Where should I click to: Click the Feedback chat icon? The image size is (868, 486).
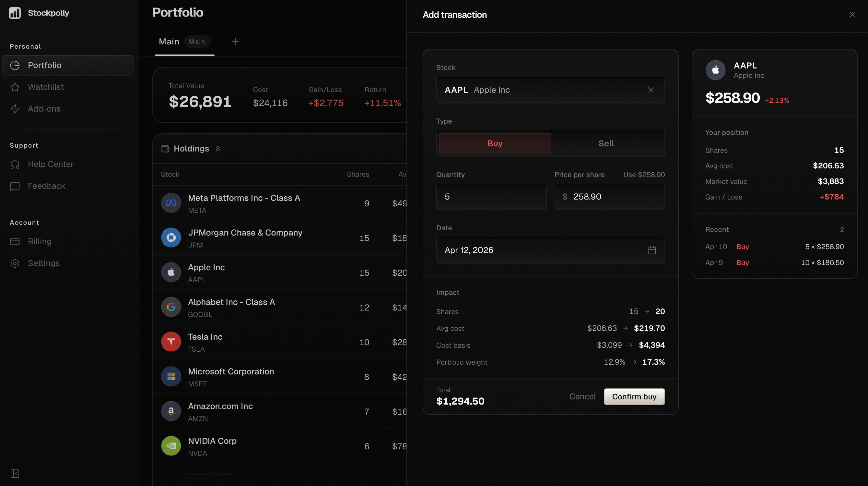[x=15, y=186]
